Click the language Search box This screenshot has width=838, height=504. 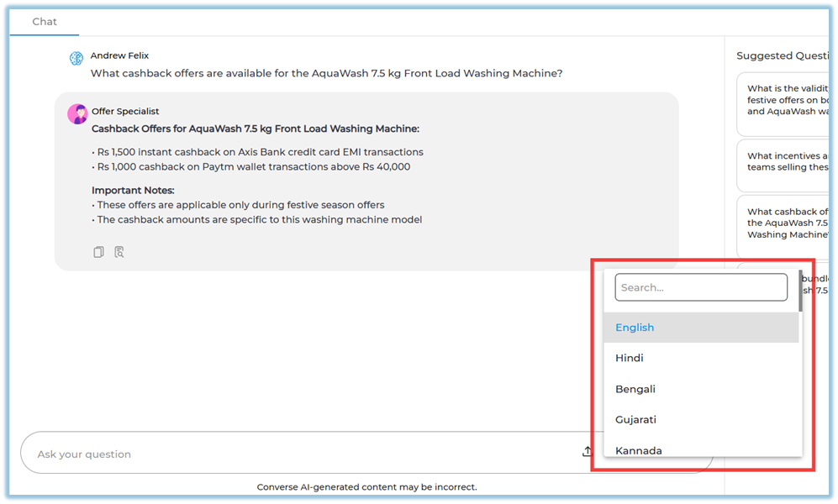click(700, 287)
